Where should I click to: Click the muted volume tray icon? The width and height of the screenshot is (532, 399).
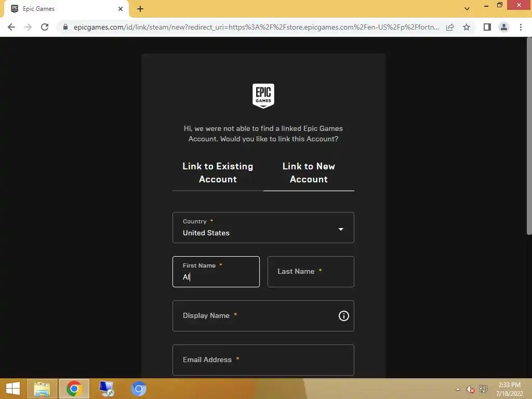[470, 389]
